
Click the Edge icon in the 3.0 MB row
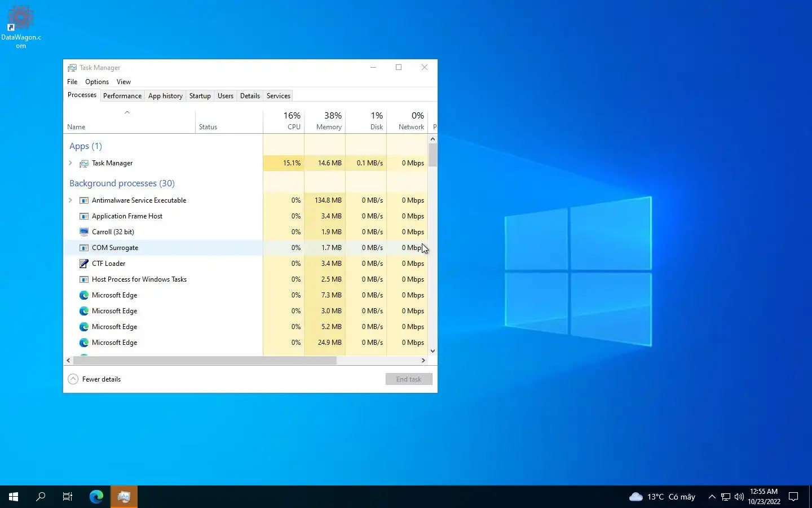84,311
